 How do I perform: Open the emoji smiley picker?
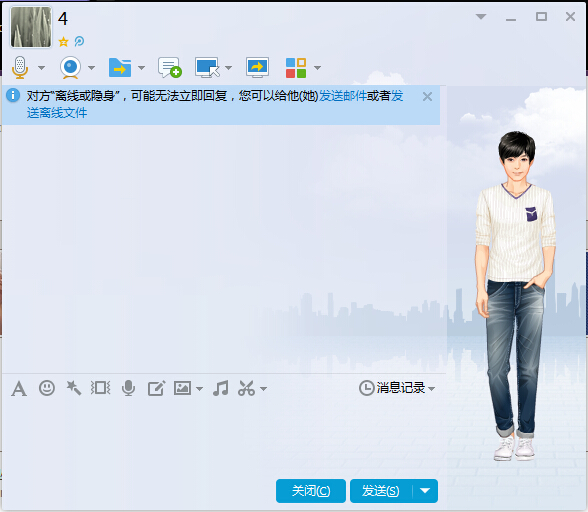point(47,388)
